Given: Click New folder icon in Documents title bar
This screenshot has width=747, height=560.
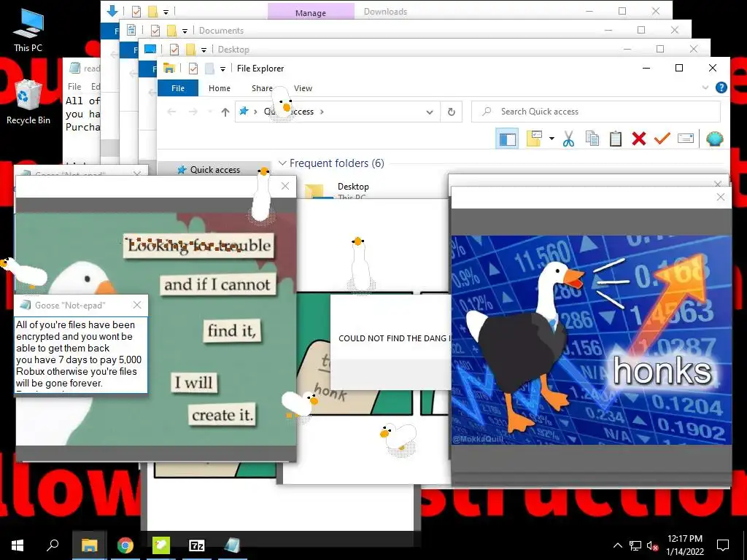Looking at the screenshot, I should [171, 31].
